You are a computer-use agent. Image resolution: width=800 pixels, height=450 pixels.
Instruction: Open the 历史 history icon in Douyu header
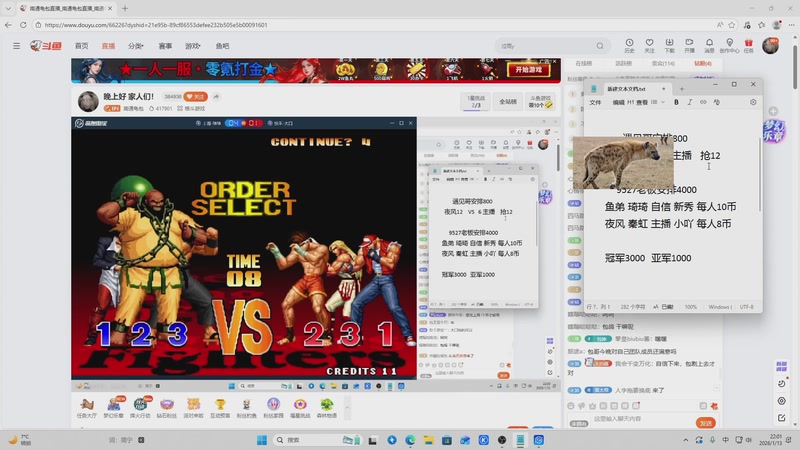629,45
